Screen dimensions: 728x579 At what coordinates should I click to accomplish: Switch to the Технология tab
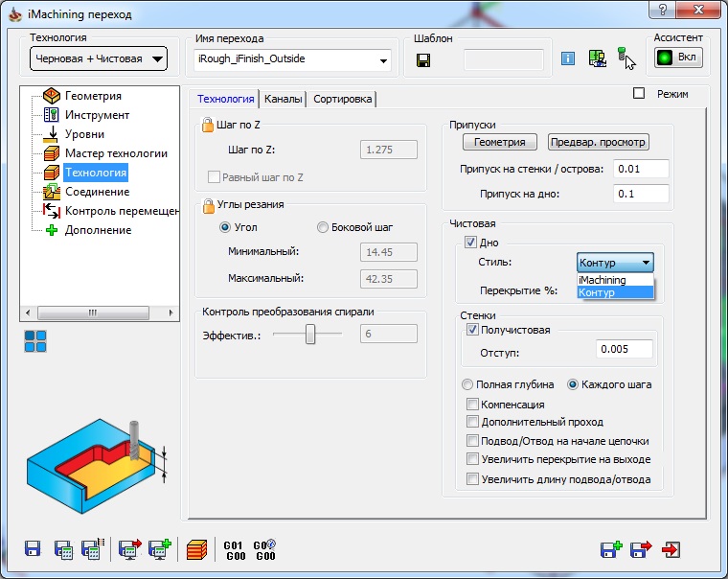click(x=225, y=99)
